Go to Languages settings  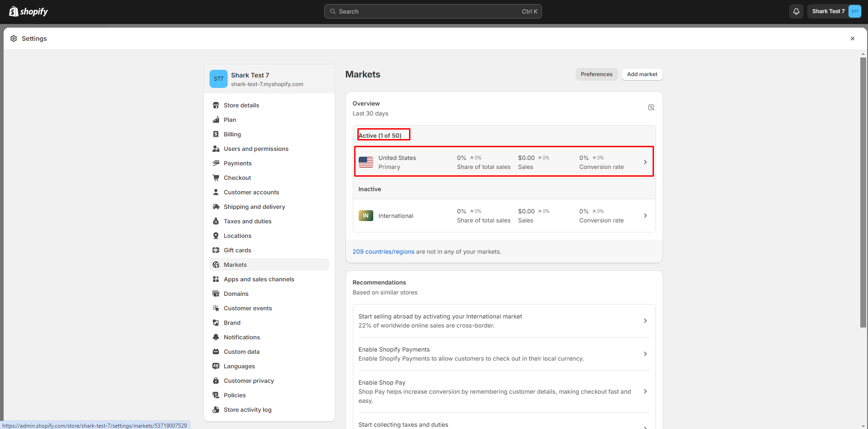(x=239, y=366)
